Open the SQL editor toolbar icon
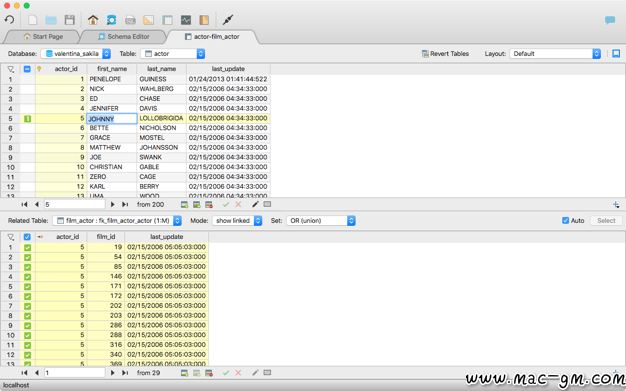The height and width of the screenshot is (391, 626). (x=130, y=20)
